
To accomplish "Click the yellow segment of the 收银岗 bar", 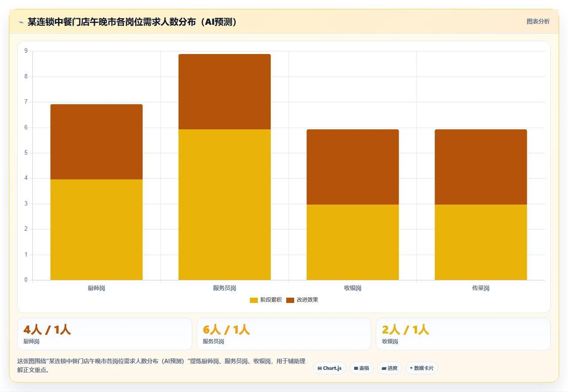I will pyautogui.click(x=353, y=242).
